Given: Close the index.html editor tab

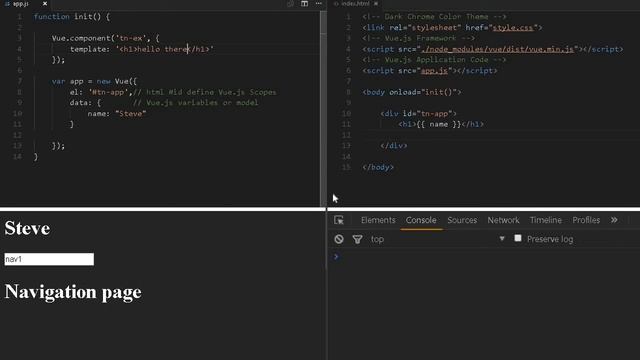Looking at the screenshot, I should tap(376, 4).
